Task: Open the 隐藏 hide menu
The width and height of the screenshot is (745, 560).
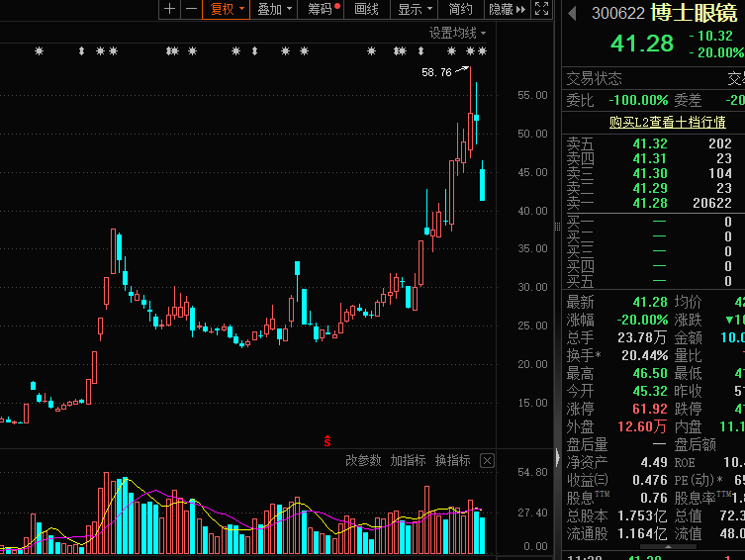Action: (x=506, y=9)
